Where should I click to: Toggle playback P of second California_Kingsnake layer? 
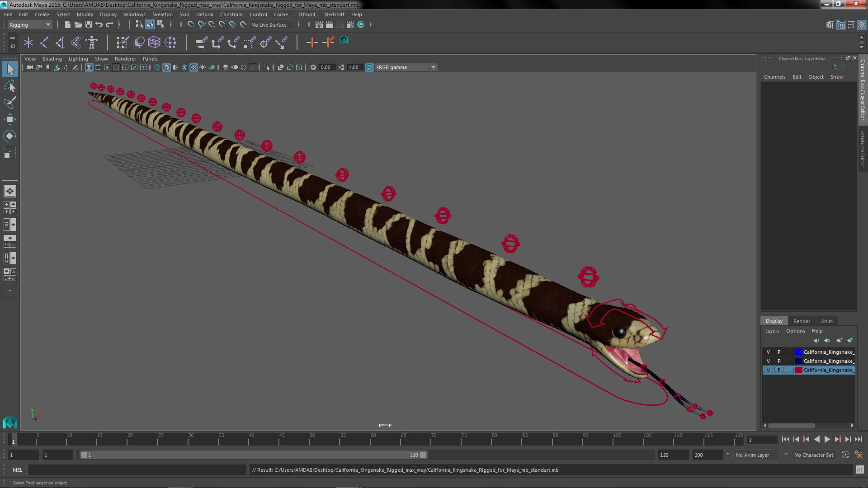click(778, 361)
